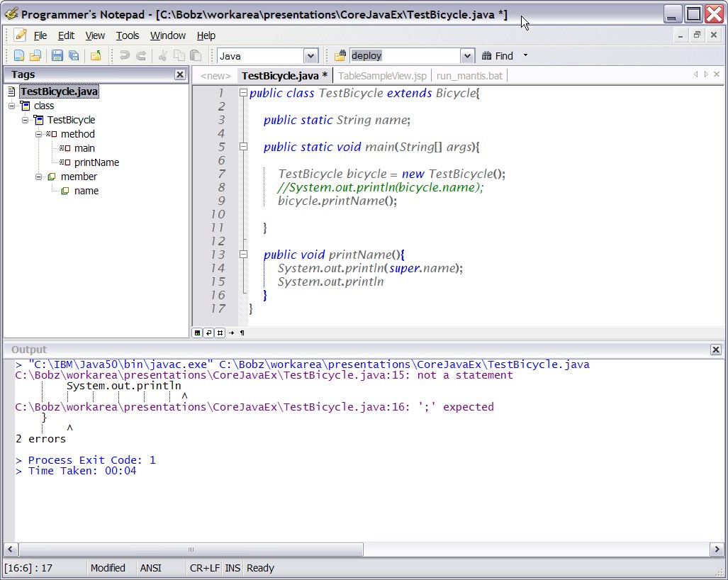Switch to the <new> document tab
728x580 pixels.
[x=215, y=76]
